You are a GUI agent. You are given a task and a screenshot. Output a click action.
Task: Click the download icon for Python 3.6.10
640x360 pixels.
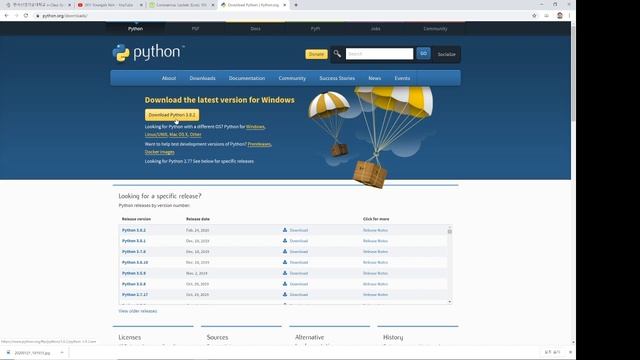(285, 262)
